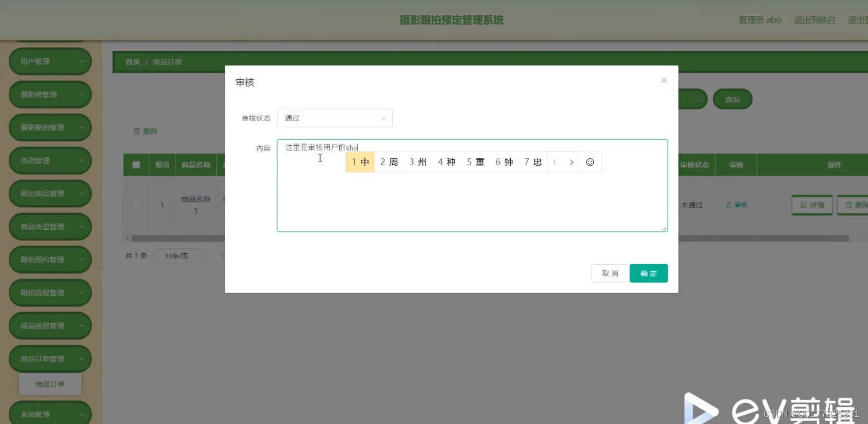The width and height of the screenshot is (868, 424).
Task: Close the 审核 dialog with the X icon
Action: pos(664,80)
